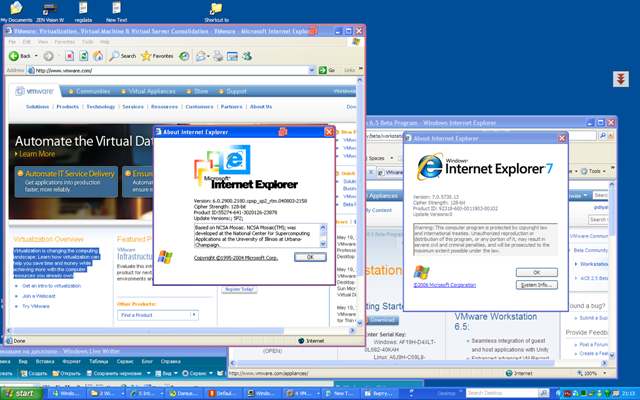Open the File menu in IE6
The image size is (640, 400).
[x=12, y=42]
